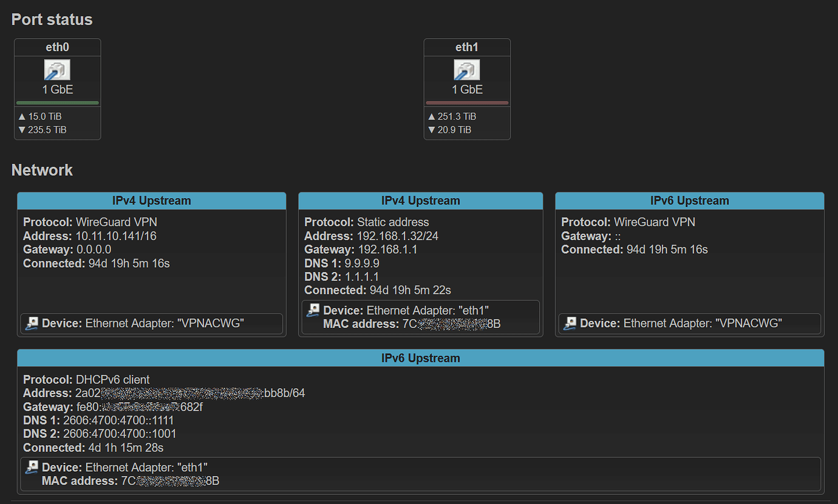The width and height of the screenshot is (838, 504).
Task: Click the red link activity bar under eth1
Action: click(467, 103)
